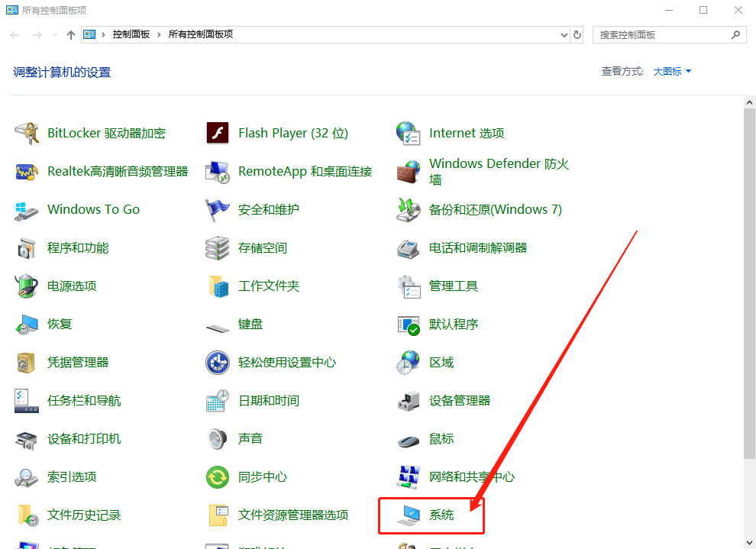This screenshot has width=756, height=549.
Task: Click the scrollbar down arrow
Action: point(749,543)
